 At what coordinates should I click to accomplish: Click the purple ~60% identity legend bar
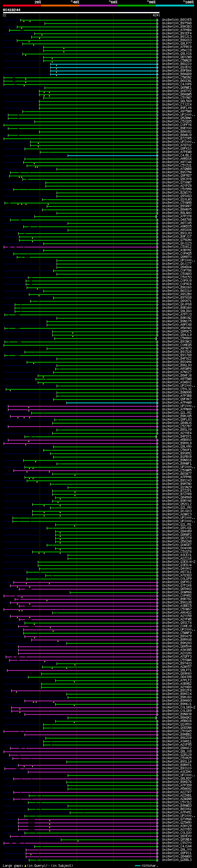99,6
